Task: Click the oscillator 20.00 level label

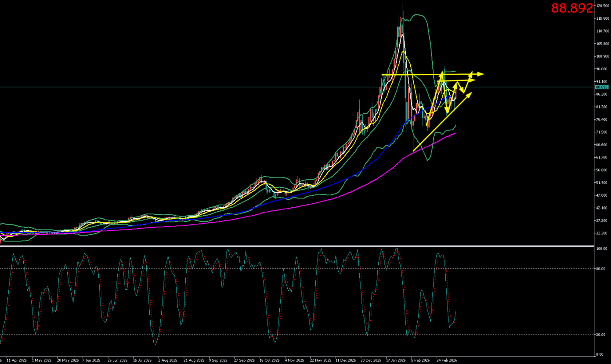Action: pyautogui.click(x=600, y=335)
